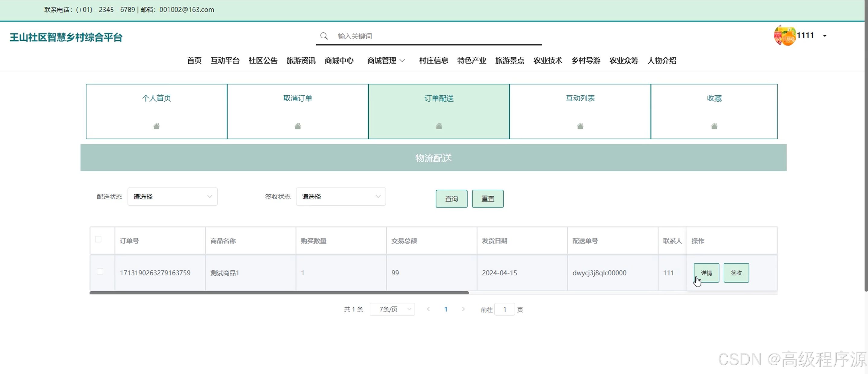Go to previous page arrow
This screenshot has width=868, height=374.
(428, 309)
